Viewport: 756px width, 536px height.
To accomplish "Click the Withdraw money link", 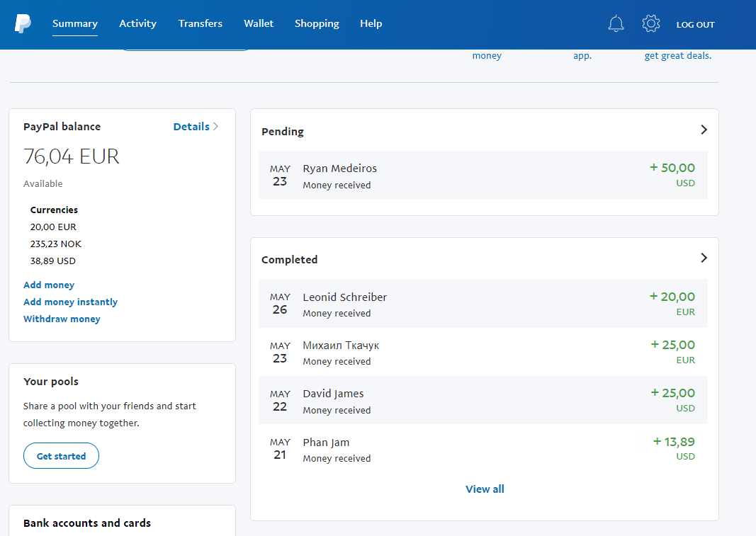I will point(62,319).
